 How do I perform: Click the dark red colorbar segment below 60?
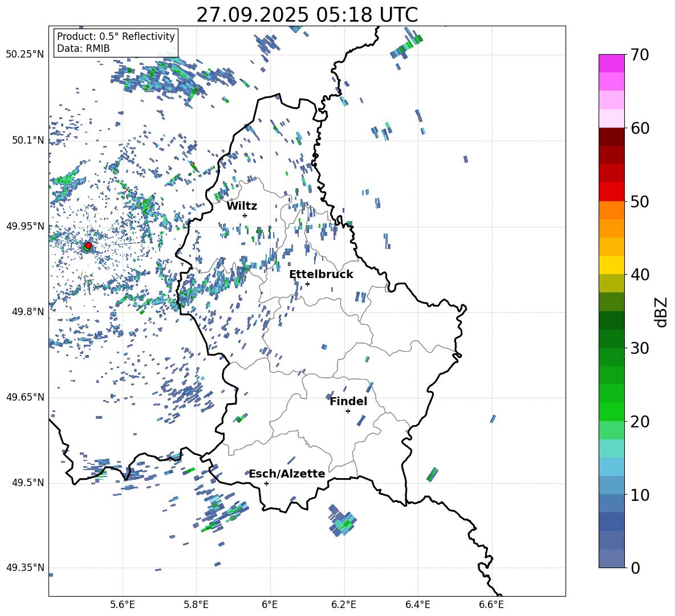pos(612,137)
